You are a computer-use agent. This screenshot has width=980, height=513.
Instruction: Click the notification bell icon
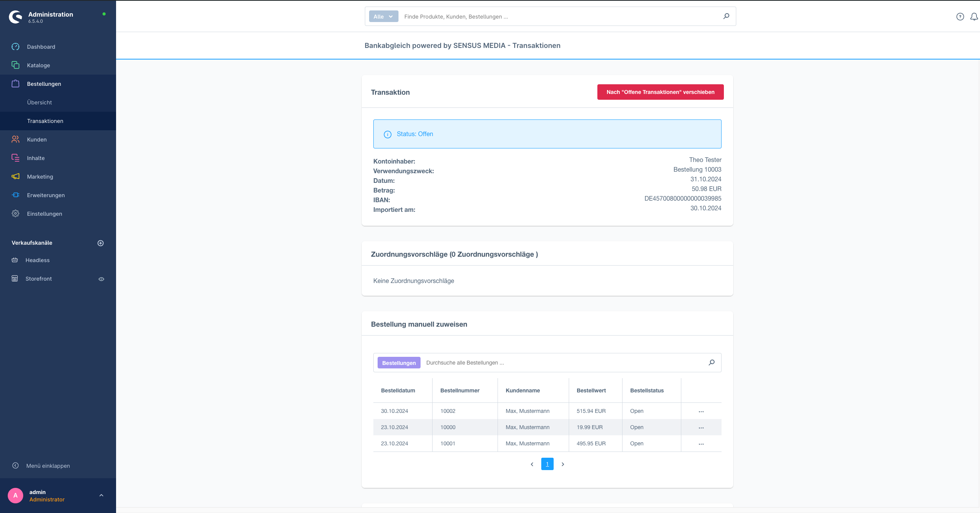pos(973,16)
